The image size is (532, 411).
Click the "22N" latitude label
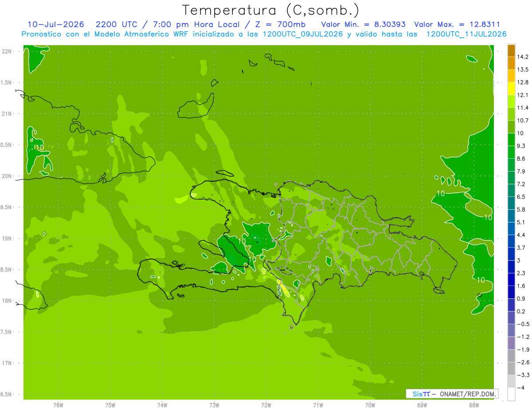[x=8, y=51]
